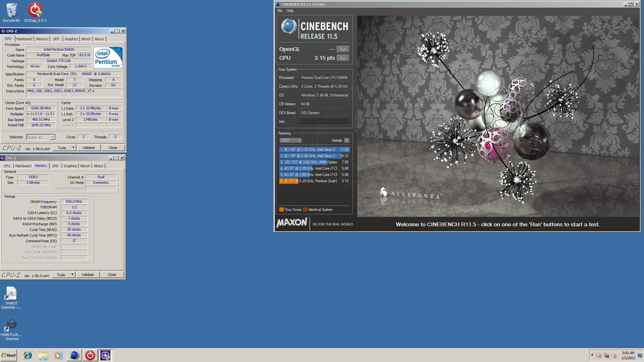Open the HWBOTx26 shortcut icon
The height and width of the screenshot is (362, 644).
tap(11, 329)
